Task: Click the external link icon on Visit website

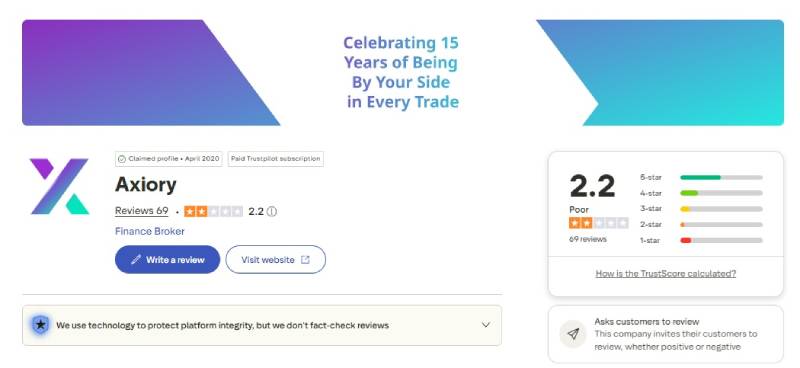Action: 305,260
